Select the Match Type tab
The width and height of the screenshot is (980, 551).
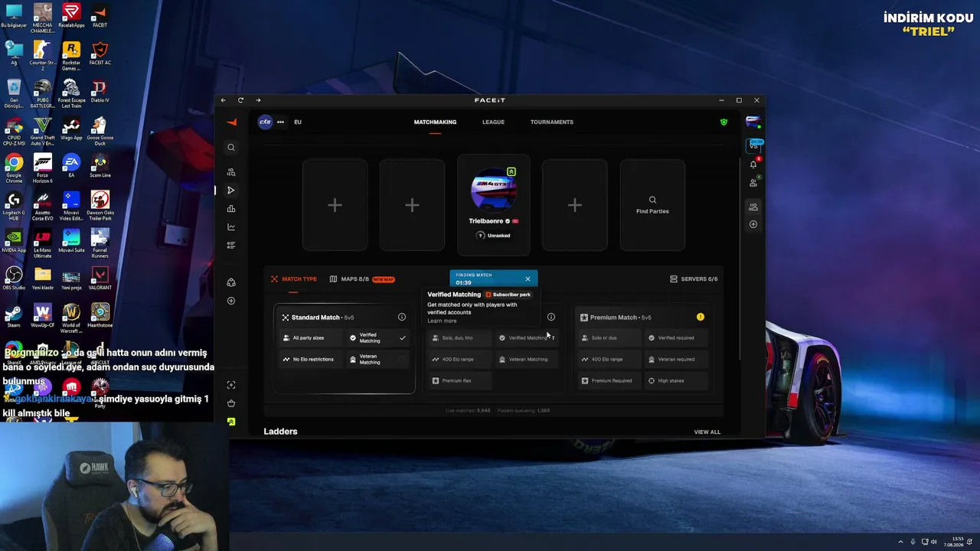tap(293, 279)
